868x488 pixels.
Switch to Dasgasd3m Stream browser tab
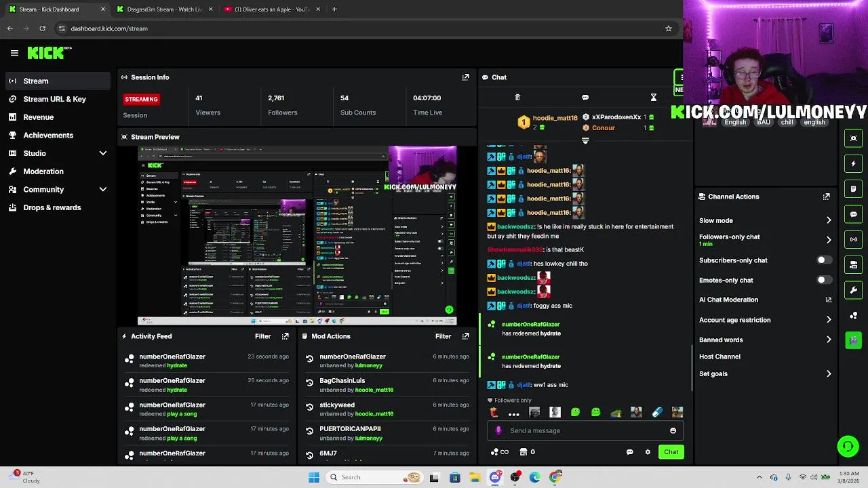[x=164, y=9]
